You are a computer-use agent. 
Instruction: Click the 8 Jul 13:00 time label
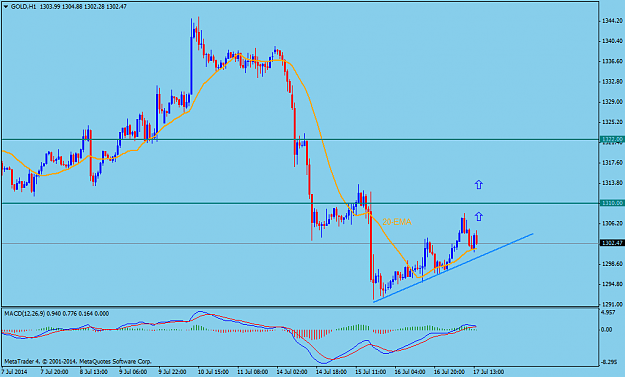tap(94, 372)
